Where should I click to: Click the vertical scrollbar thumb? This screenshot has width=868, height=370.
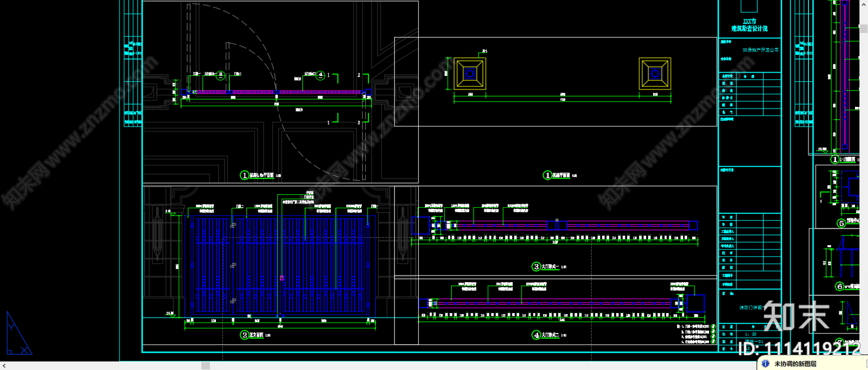coord(864,28)
